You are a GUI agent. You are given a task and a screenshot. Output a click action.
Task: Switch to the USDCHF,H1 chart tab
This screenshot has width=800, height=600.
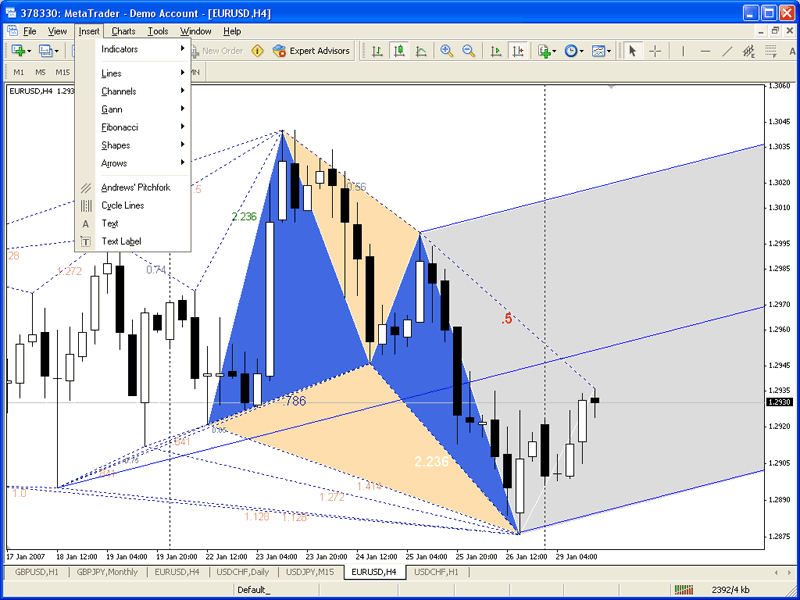(x=436, y=572)
